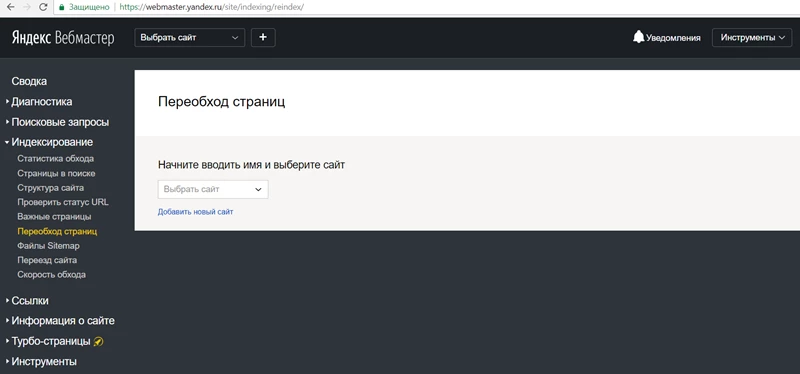Viewport: 800px width, 374px height.
Task: Open Статистика обхода
Action: tap(55, 159)
